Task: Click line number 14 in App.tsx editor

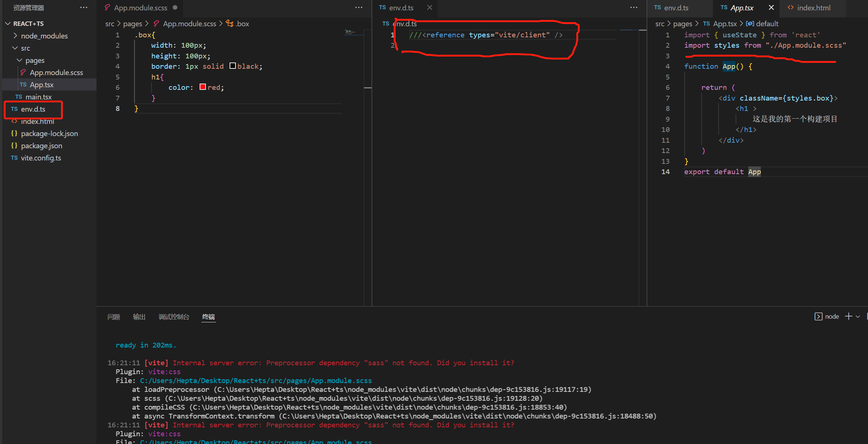Action: (x=665, y=172)
